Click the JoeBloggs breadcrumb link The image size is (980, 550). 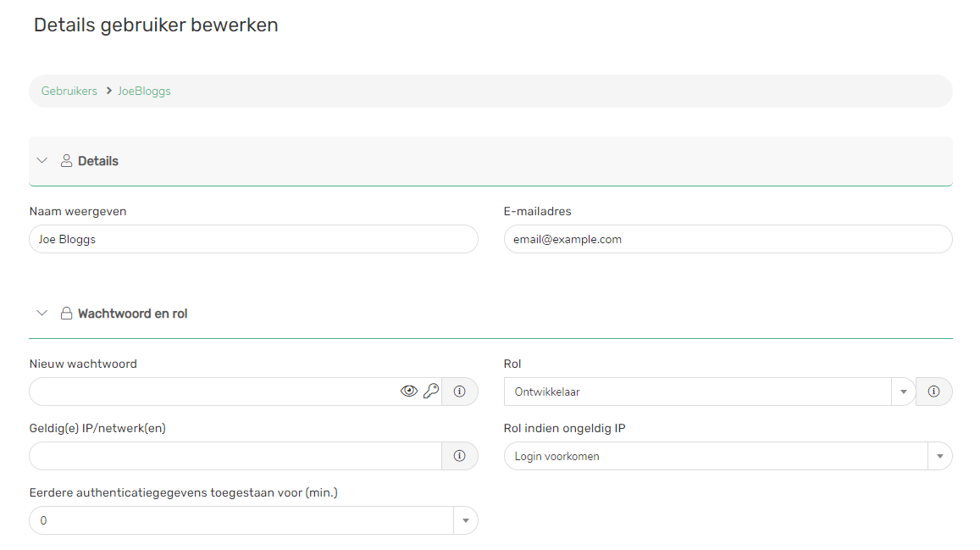[144, 91]
